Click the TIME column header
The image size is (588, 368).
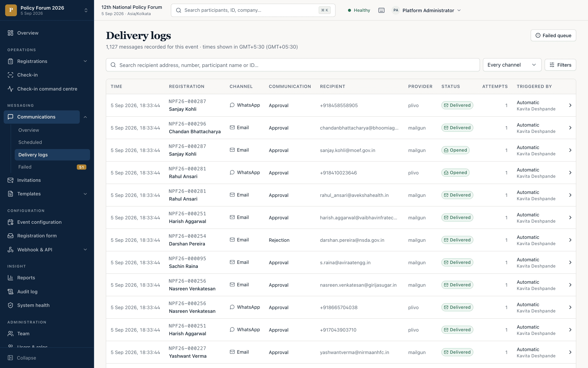pos(116,86)
